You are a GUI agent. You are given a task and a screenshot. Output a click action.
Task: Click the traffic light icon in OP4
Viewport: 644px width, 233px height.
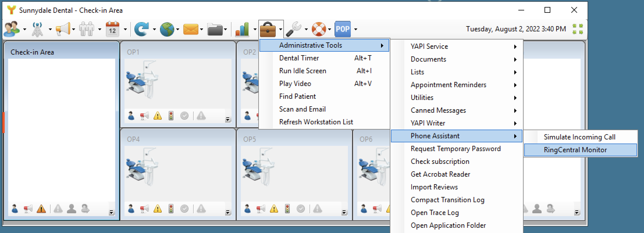[171, 209]
